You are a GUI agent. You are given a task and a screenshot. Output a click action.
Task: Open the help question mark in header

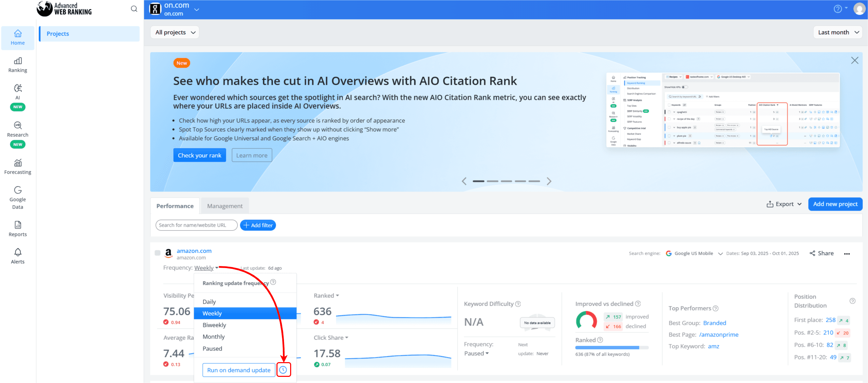838,9
